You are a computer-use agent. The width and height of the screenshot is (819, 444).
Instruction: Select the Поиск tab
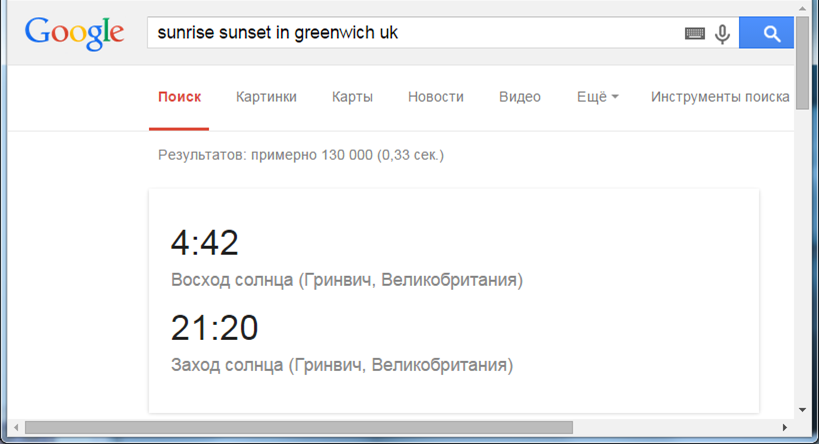pos(179,97)
